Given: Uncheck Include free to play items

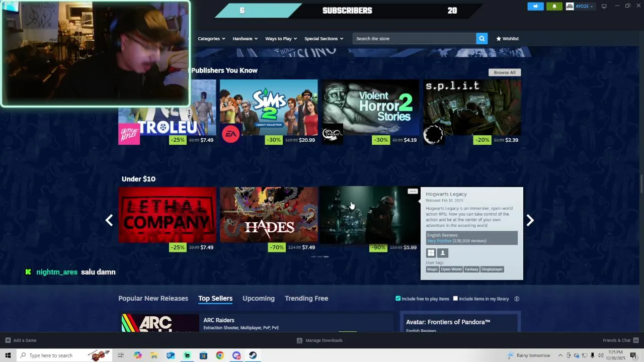Looking at the screenshot, I should pos(398,298).
